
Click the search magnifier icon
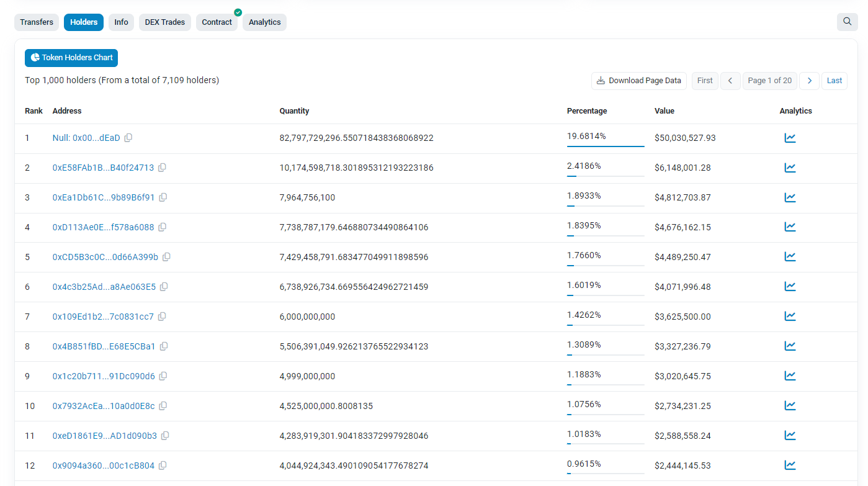847,22
